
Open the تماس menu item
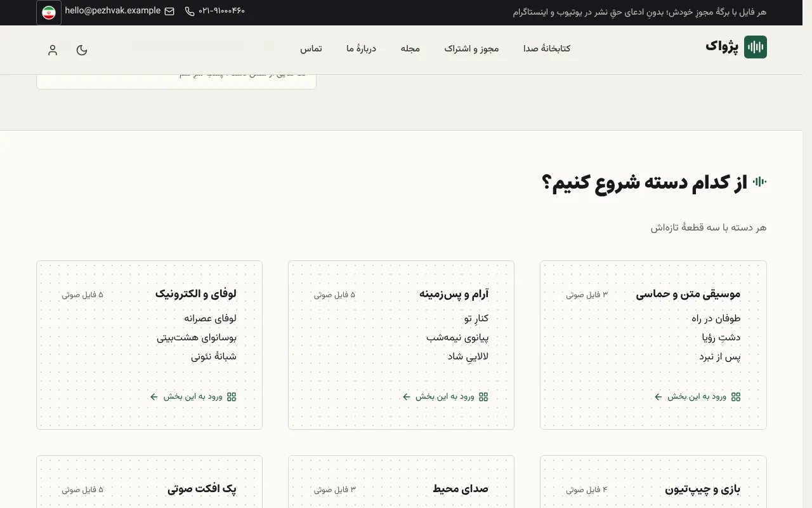pos(311,49)
